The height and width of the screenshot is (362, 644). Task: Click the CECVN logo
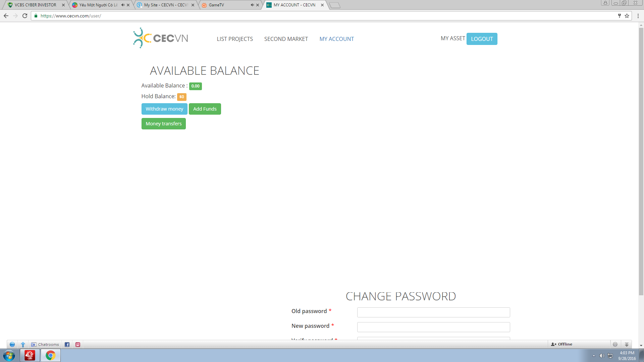coord(160,38)
